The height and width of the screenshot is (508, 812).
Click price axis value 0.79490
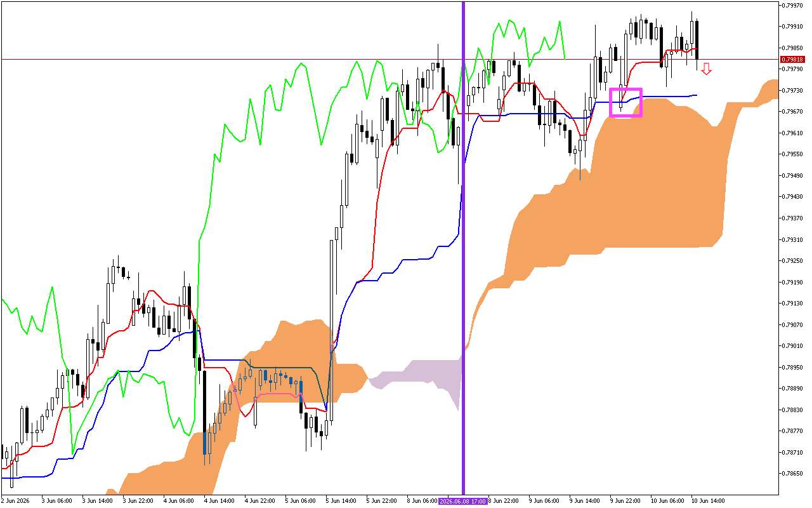(793, 175)
